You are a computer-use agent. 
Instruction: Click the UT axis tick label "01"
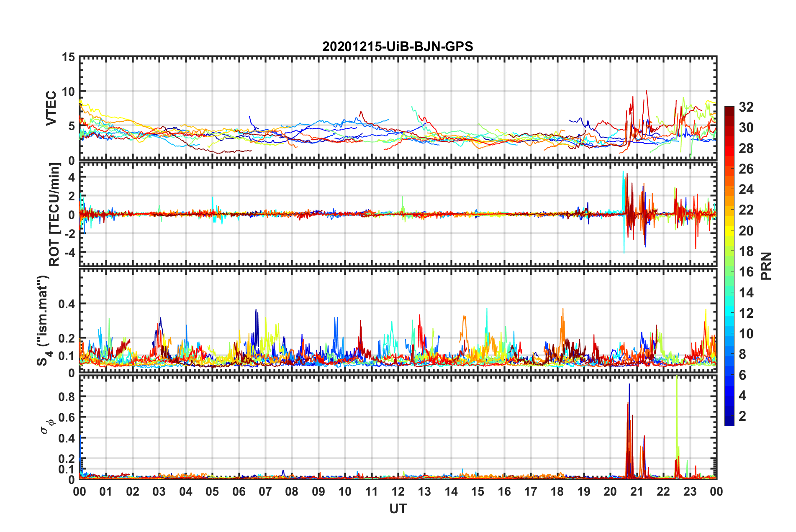106,491
